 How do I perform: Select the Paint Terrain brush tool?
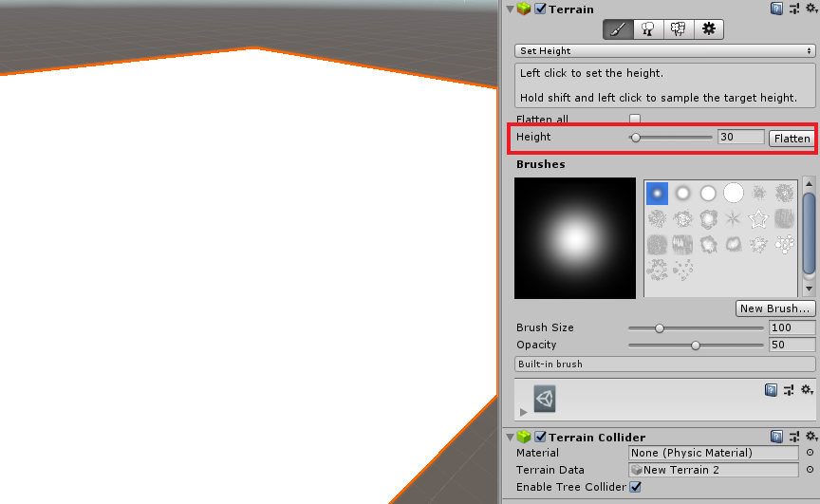618,29
